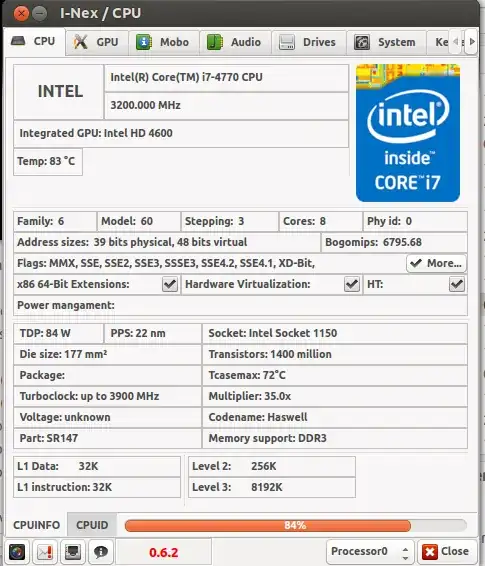This screenshot has height=566, width=485.
Task: Click the Address sizes field
Action: (x=167, y=242)
